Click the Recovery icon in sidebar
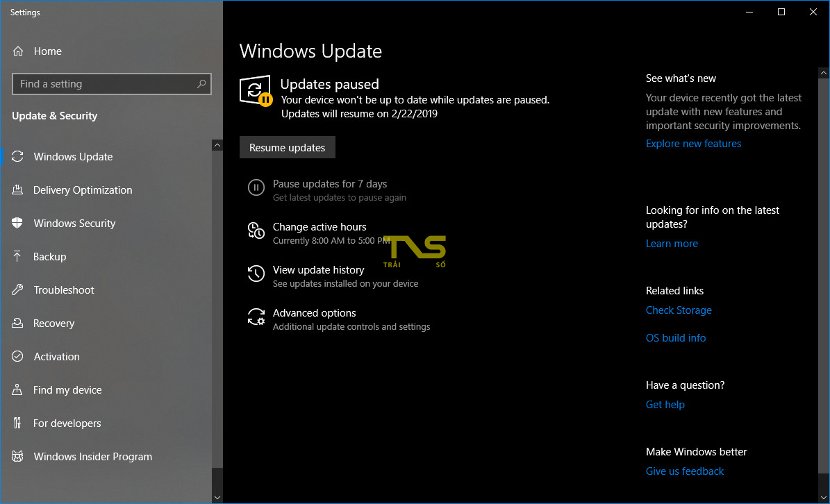The height and width of the screenshot is (504, 830). (17, 323)
